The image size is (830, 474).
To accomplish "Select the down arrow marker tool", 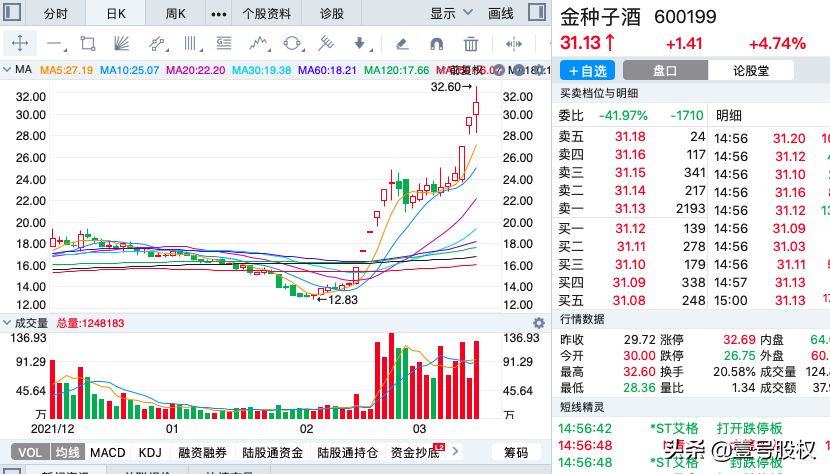I will (x=362, y=43).
